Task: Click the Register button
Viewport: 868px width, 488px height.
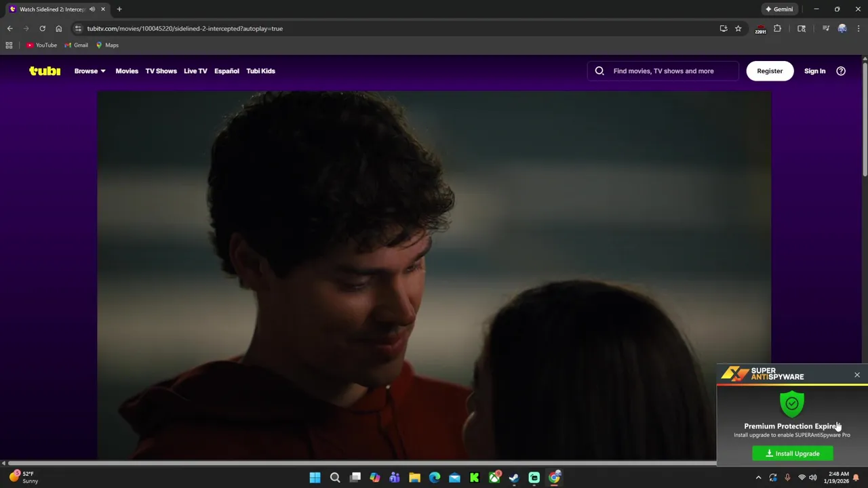Action: coord(770,70)
